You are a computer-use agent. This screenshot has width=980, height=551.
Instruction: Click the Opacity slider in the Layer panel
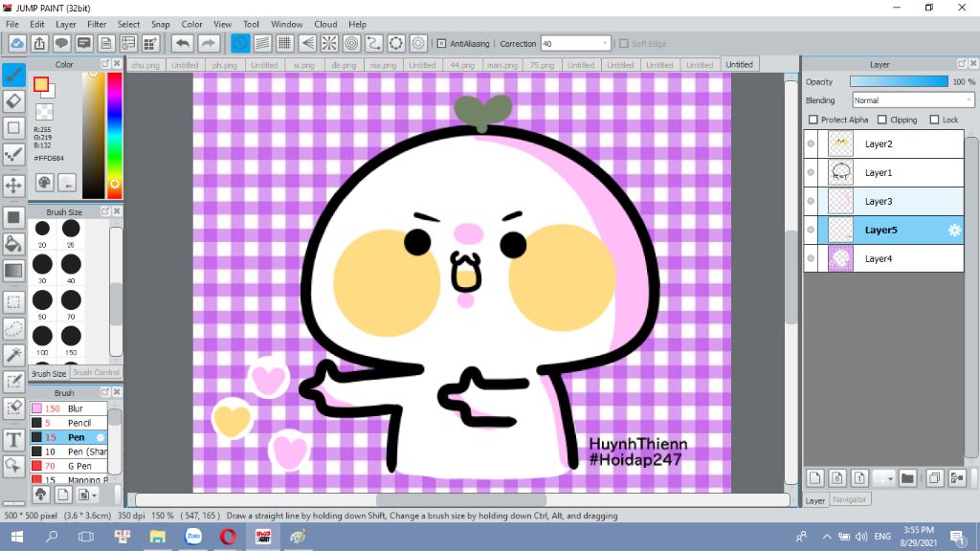[898, 82]
